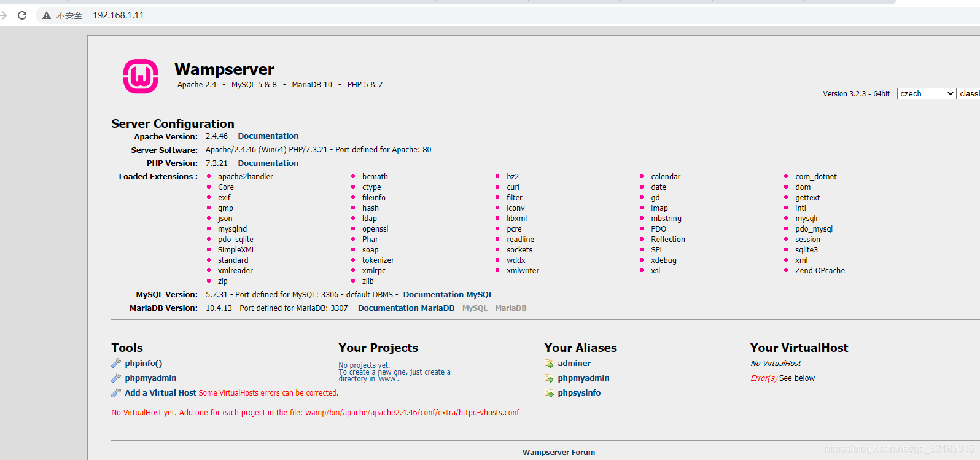Click the calendar extension entry
The height and width of the screenshot is (460, 980).
click(x=666, y=177)
